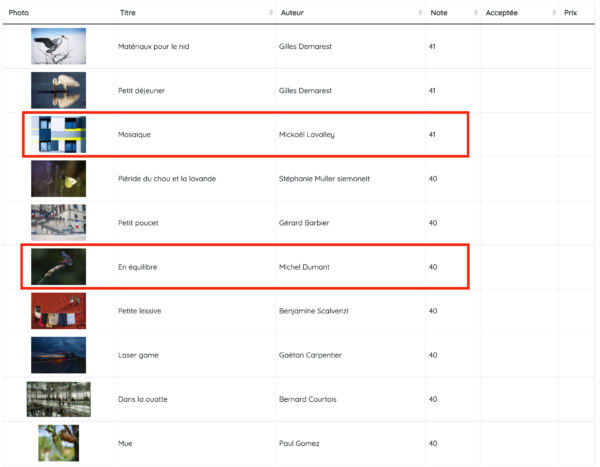Screen dimensions: 600x467
Task: Open the Dans la ouatte thumbnail
Action: (58, 399)
